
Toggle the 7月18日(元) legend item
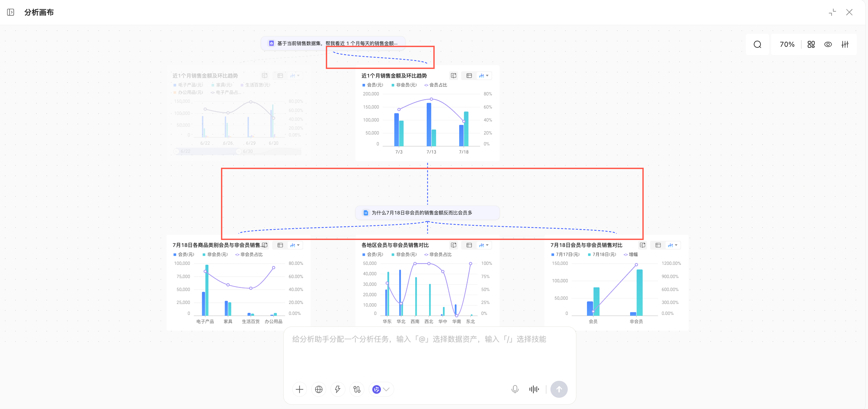point(602,255)
